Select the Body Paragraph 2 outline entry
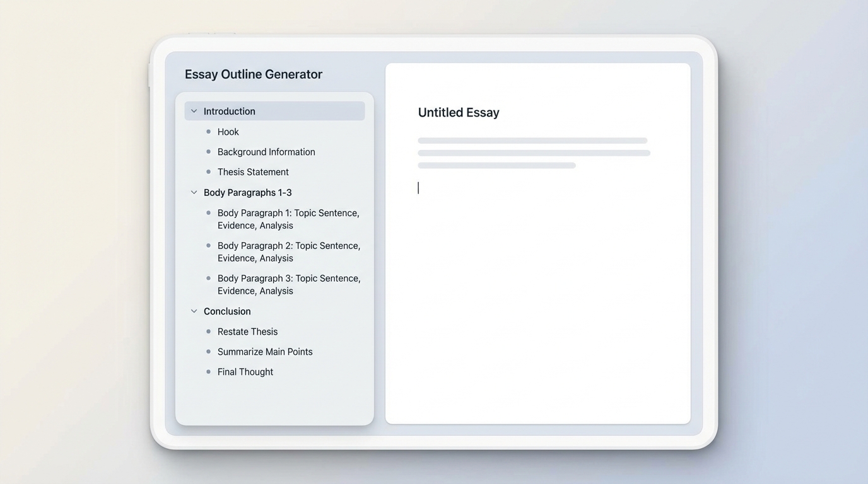The height and width of the screenshot is (484, 868). (288, 251)
